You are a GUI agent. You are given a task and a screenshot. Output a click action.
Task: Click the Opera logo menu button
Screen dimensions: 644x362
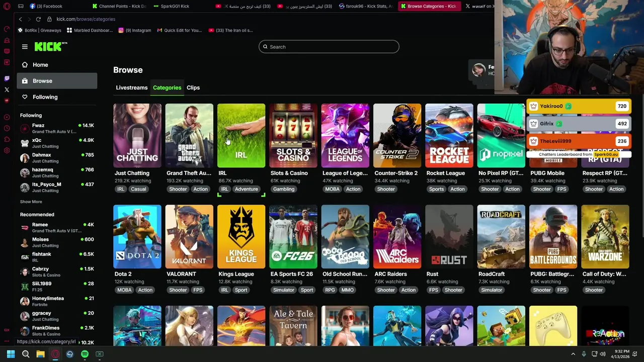click(7, 6)
